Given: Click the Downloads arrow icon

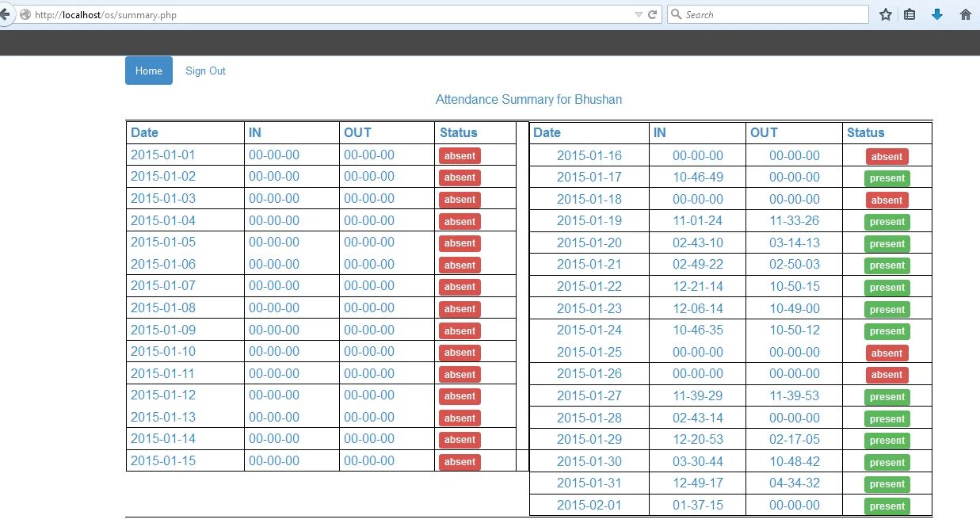Looking at the screenshot, I should click(x=937, y=14).
